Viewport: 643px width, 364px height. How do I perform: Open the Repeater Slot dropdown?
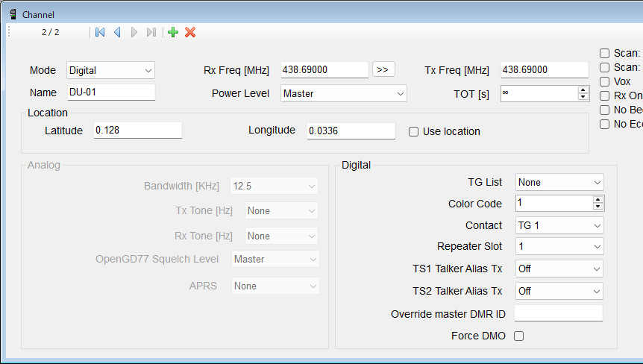coord(559,246)
